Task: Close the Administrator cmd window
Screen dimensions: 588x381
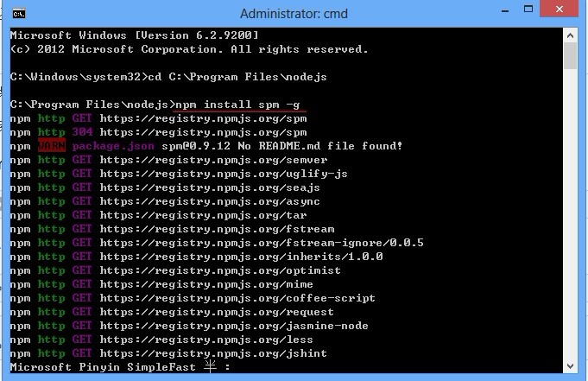Action: pos(559,9)
